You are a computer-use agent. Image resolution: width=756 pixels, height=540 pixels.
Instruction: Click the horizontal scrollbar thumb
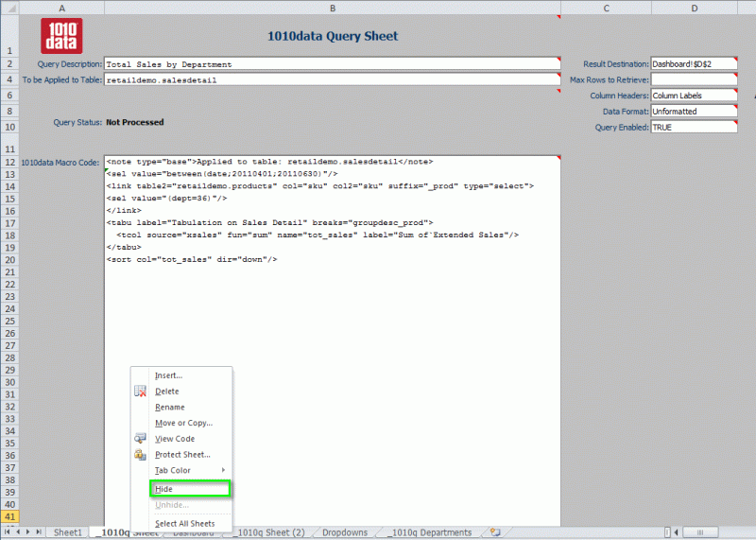pyautogui.click(x=700, y=532)
